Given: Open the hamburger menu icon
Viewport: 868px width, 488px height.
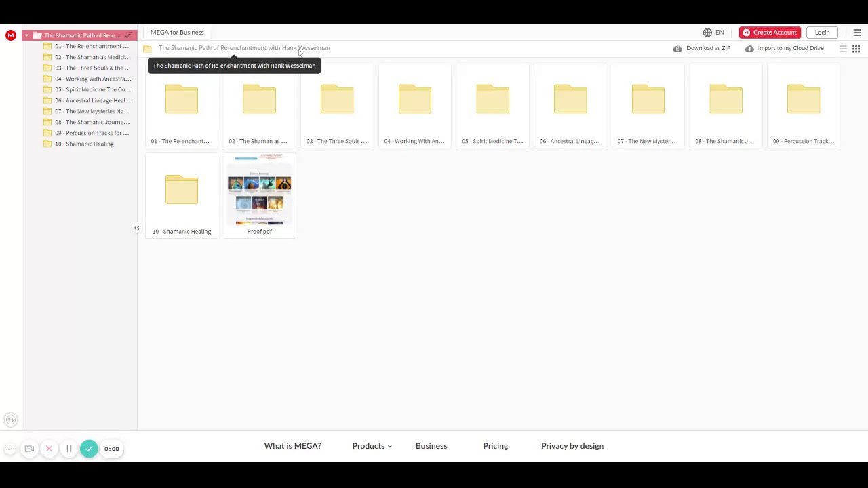Looking at the screenshot, I should (x=856, y=33).
